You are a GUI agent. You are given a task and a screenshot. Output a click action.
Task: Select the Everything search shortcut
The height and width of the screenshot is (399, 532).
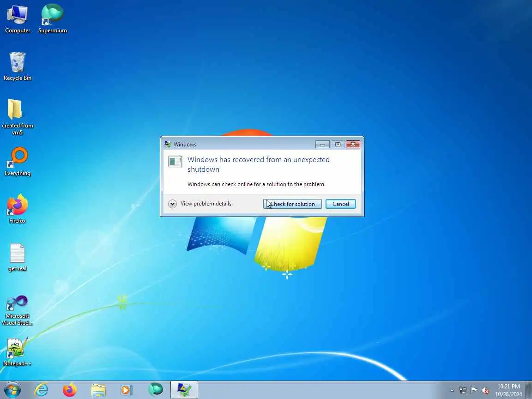coord(17,162)
